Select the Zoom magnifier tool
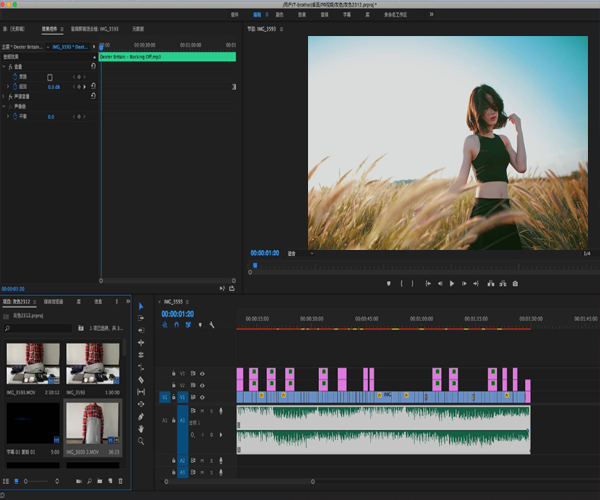The image size is (600, 500). 141,441
